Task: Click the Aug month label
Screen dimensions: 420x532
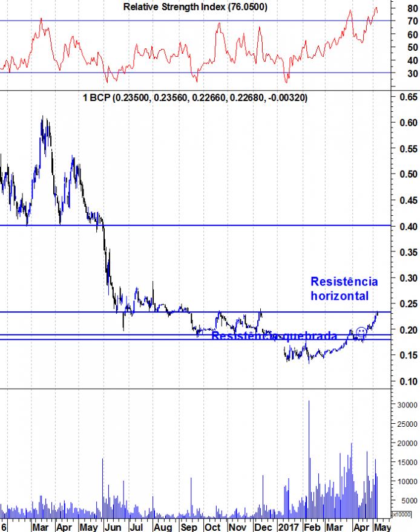Action: click(x=162, y=527)
